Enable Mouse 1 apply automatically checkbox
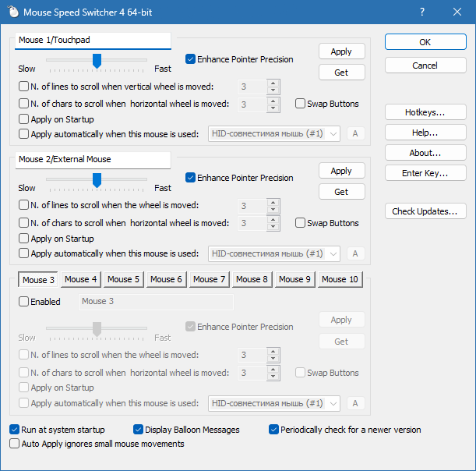The height and width of the screenshot is (471, 476). click(x=23, y=134)
